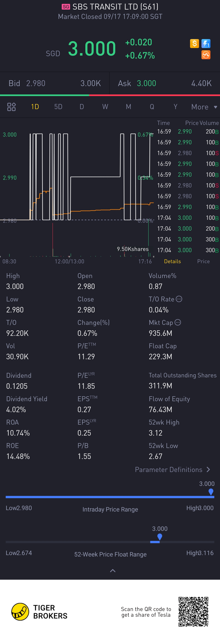Screen dimensions: 220x644
Task: Tap the info icon beside T/O Rate
Action: click(x=179, y=299)
